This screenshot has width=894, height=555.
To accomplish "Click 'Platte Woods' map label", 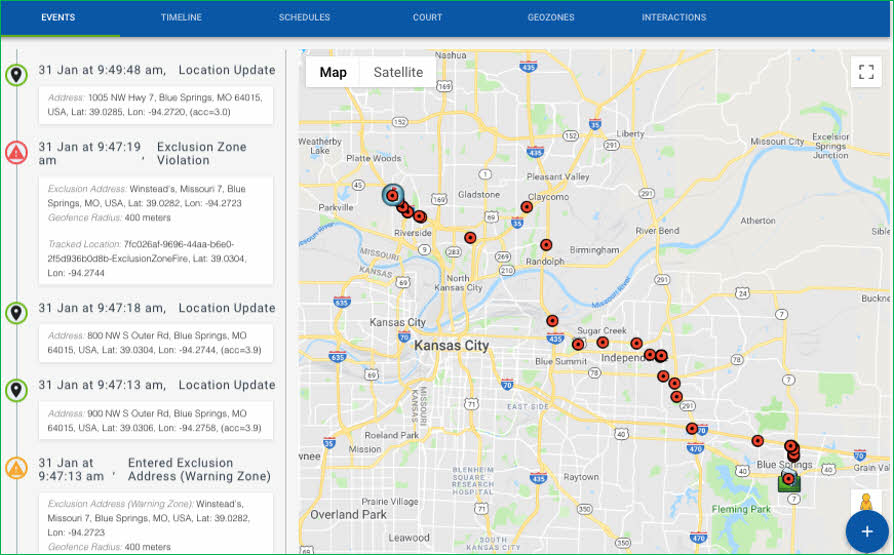I will 373,158.
